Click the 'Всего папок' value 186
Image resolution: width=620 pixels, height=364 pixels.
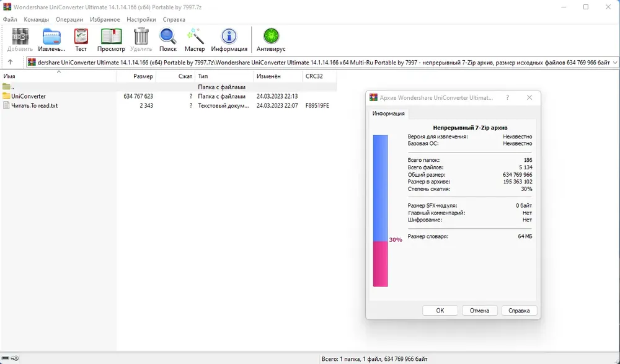point(528,160)
